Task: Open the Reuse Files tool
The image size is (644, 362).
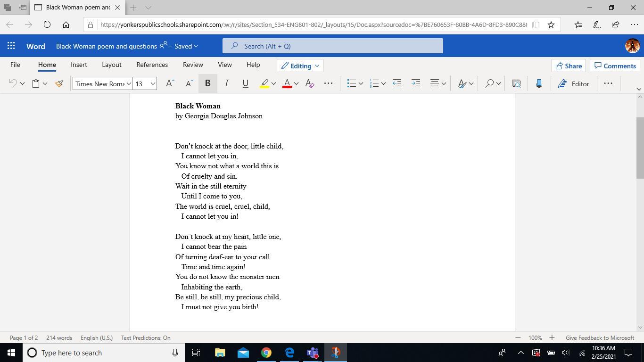Action: 516,83
